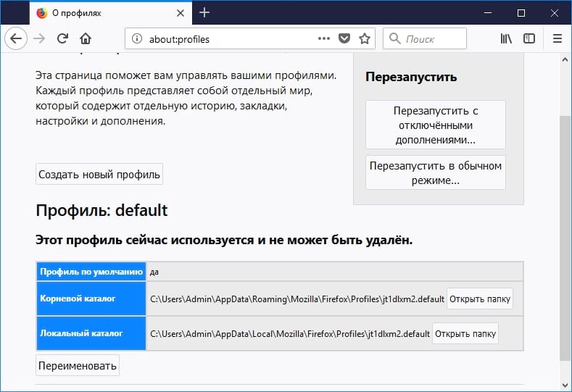Open the hamburger application menu

tap(558, 38)
